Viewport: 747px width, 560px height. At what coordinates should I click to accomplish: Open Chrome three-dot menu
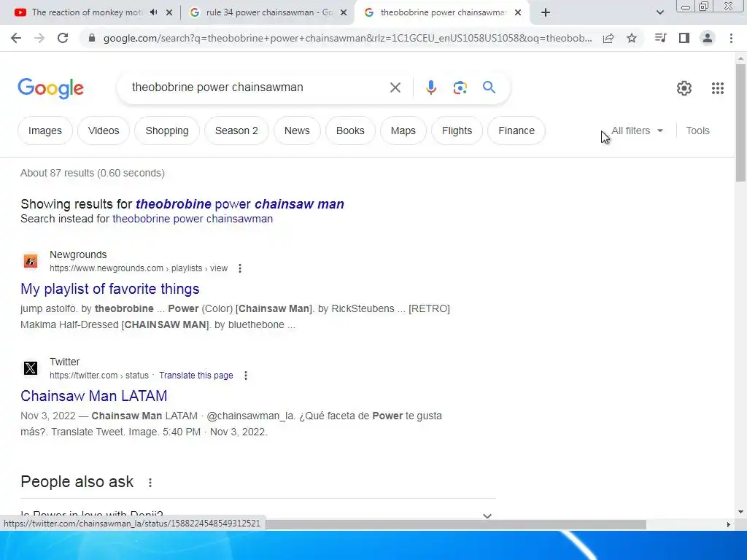point(731,38)
